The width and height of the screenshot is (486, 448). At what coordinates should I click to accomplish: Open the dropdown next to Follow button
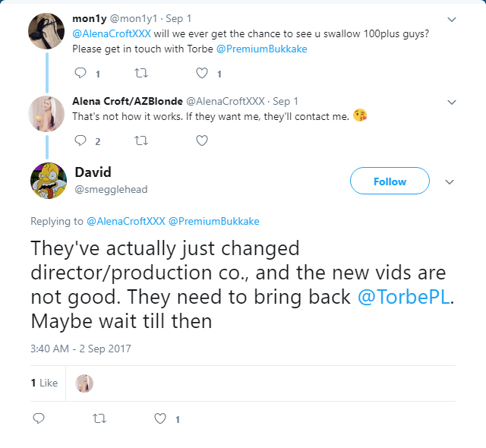[449, 182]
